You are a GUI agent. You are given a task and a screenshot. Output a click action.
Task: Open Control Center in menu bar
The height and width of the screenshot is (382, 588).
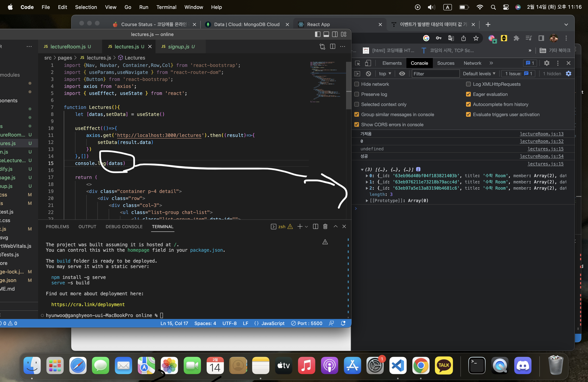[x=506, y=7]
